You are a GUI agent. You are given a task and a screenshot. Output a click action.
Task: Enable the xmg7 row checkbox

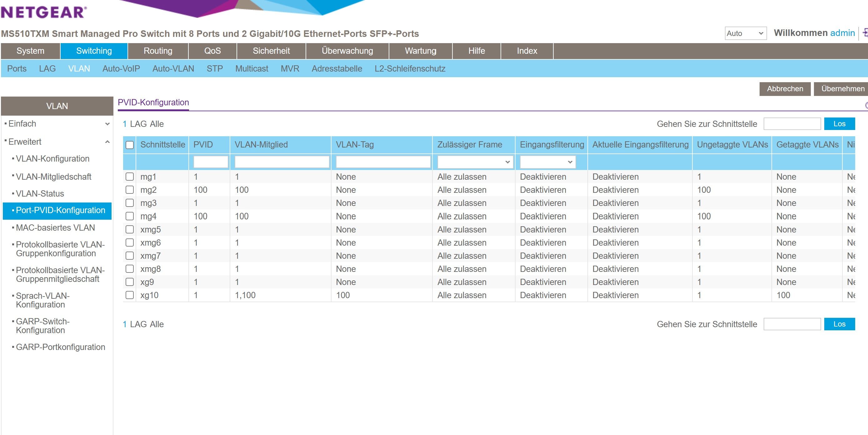coord(130,255)
